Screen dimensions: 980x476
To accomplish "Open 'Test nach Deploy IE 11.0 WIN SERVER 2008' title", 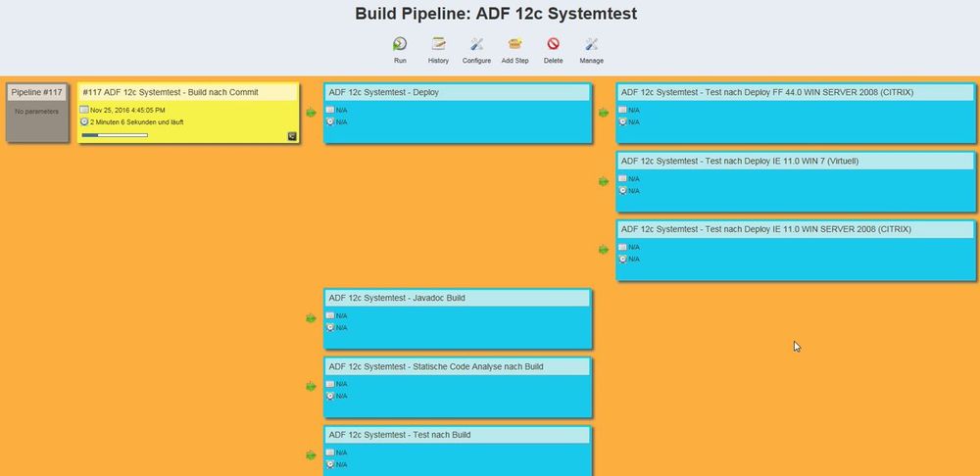I will pos(765,229).
